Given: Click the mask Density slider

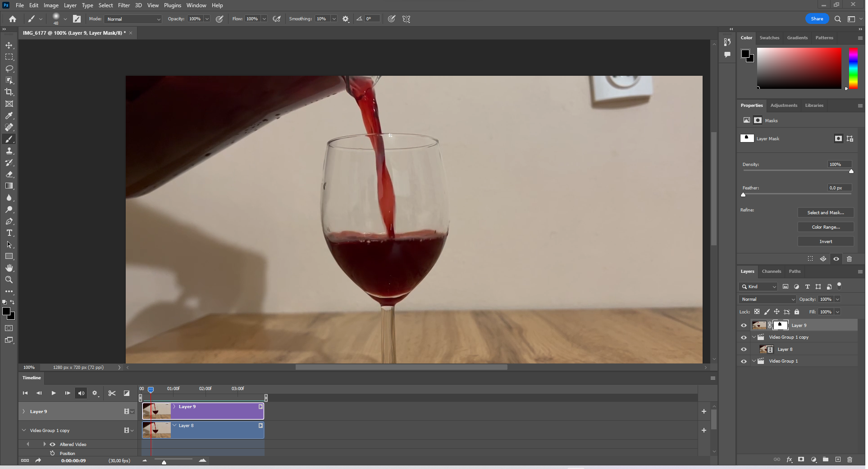Looking at the screenshot, I should (797, 171).
